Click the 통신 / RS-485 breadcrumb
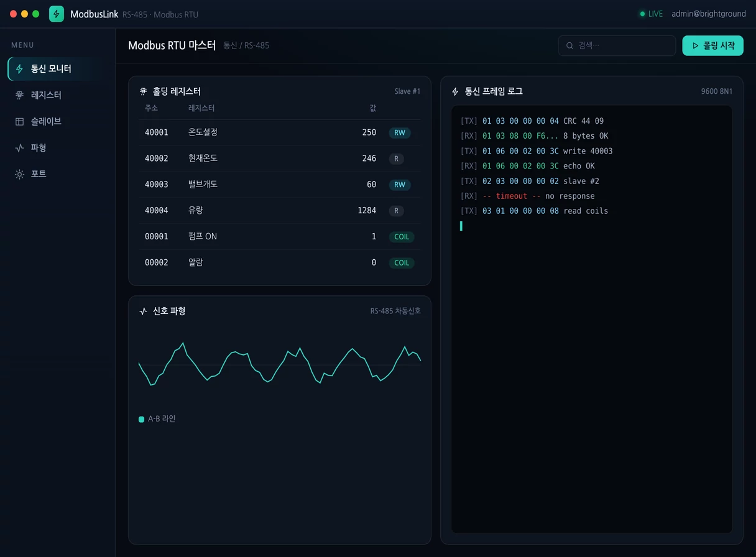The height and width of the screenshot is (557, 756). (246, 45)
